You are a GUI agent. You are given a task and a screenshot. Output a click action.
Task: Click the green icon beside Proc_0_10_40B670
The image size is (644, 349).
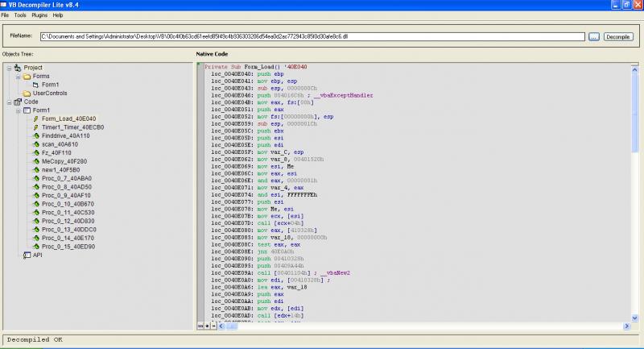click(x=36, y=204)
